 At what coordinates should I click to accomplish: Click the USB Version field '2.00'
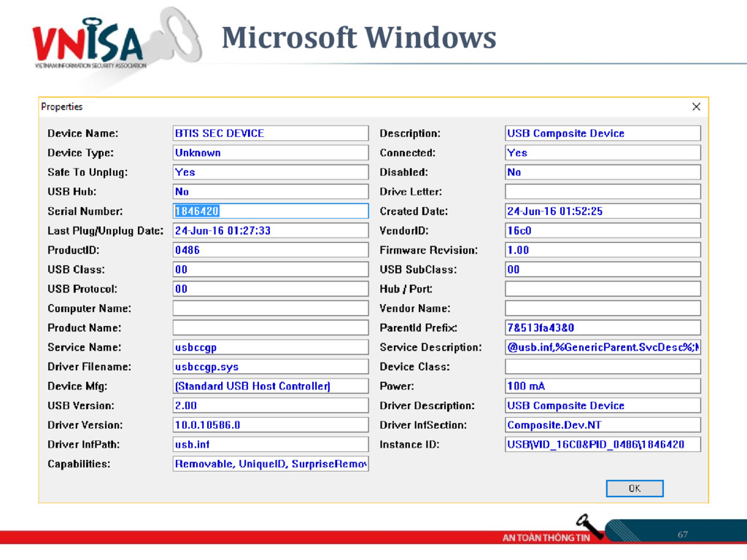coord(271,405)
